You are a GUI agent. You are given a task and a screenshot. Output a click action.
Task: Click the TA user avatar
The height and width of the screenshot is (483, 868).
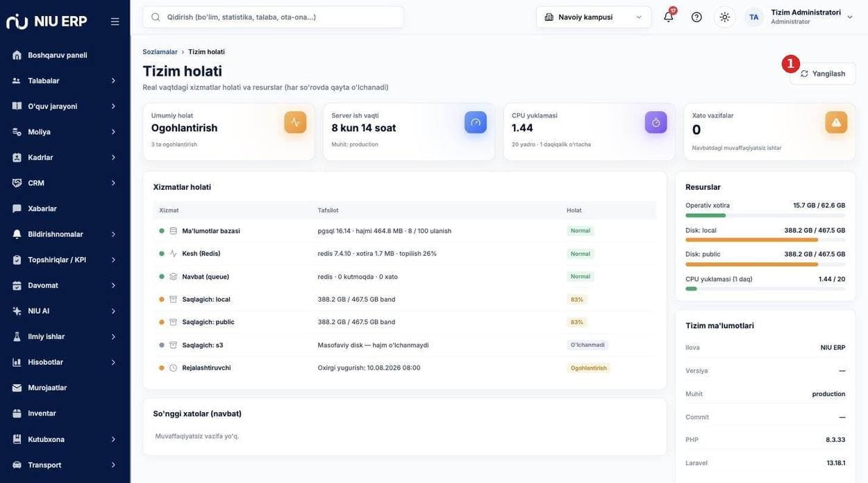click(754, 17)
